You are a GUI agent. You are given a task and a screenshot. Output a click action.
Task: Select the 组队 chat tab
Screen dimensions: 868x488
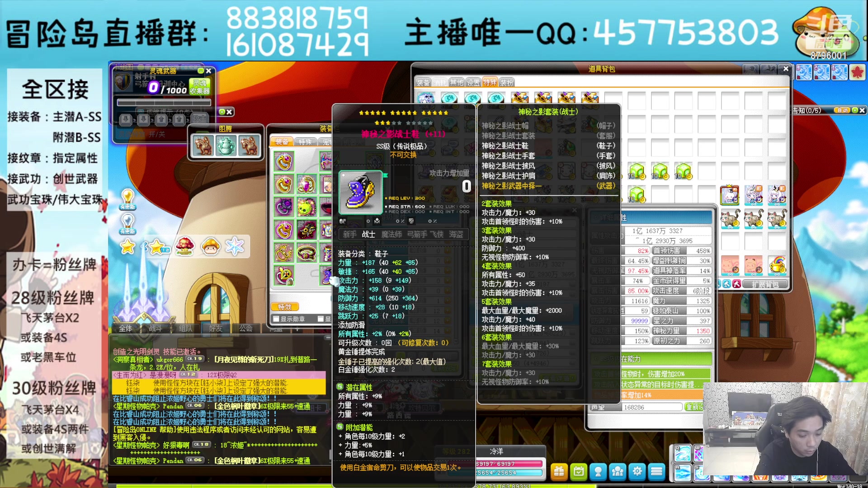coord(186,328)
